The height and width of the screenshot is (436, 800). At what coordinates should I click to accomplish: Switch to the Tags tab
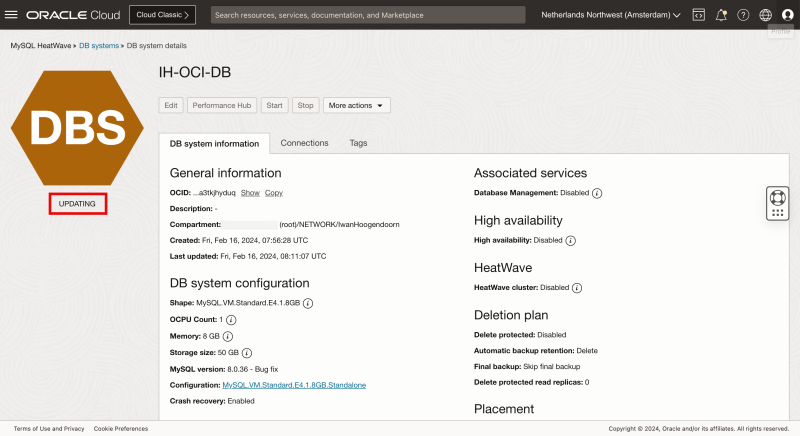click(x=358, y=143)
